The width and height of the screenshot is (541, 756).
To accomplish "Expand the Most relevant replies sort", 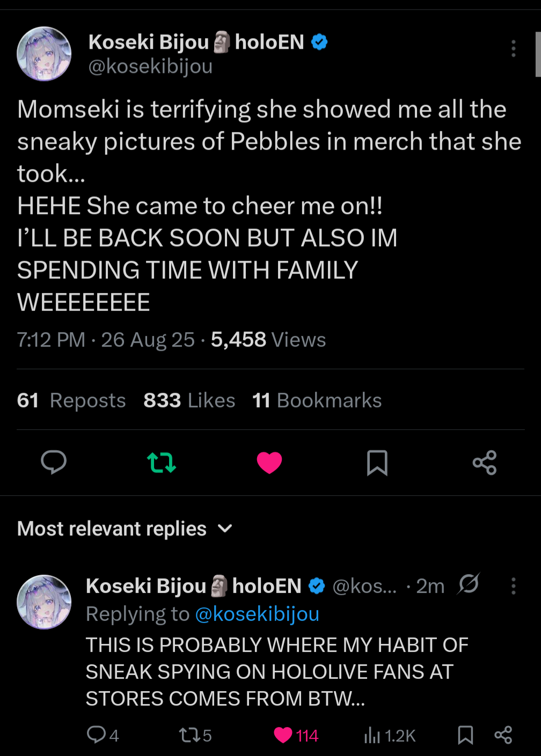I will 225,529.
